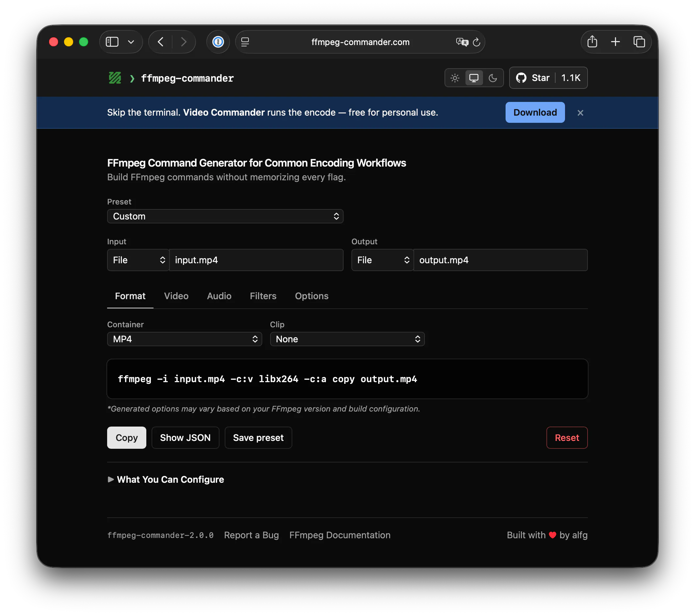Click the ffmpeg-commander site title
The width and height of the screenshot is (695, 616).
[187, 78]
